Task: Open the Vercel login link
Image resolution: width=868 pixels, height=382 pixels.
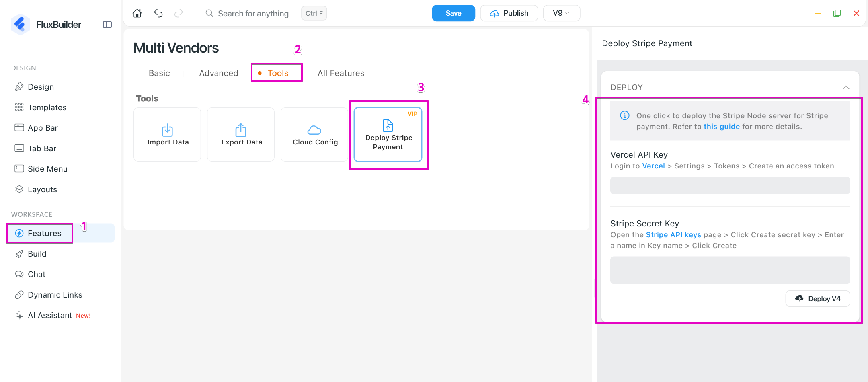Action: click(653, 166)
